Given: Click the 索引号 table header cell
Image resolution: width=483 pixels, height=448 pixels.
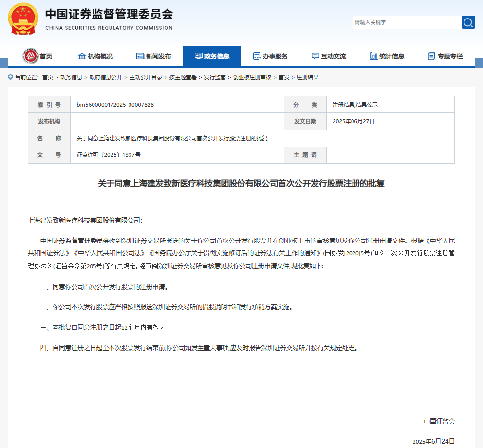Looking at the screenshot, I should pos(49,105).
